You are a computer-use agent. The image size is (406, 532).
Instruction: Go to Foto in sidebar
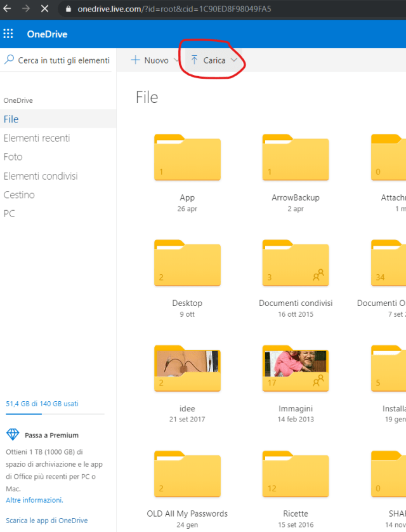pos(13,157)
